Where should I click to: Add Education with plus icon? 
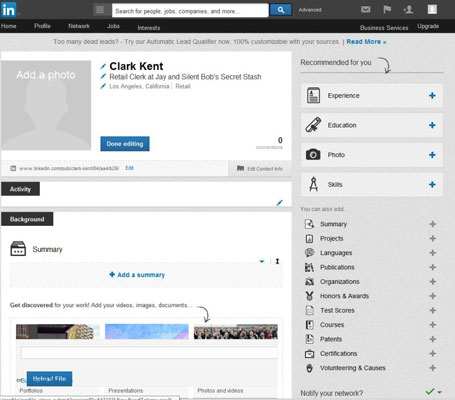tap(432, 125)
